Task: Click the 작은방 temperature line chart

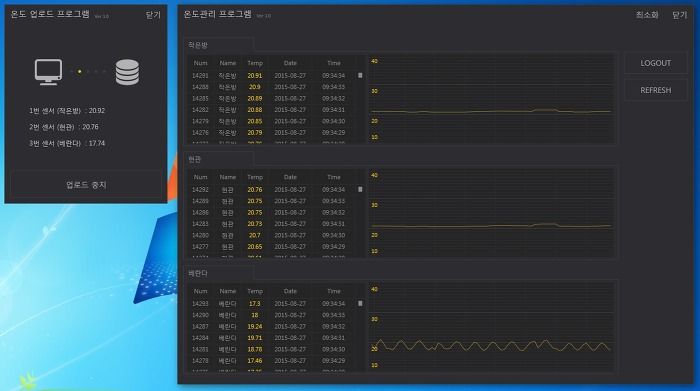Action: pyautogui.click(x=491, y=99)
